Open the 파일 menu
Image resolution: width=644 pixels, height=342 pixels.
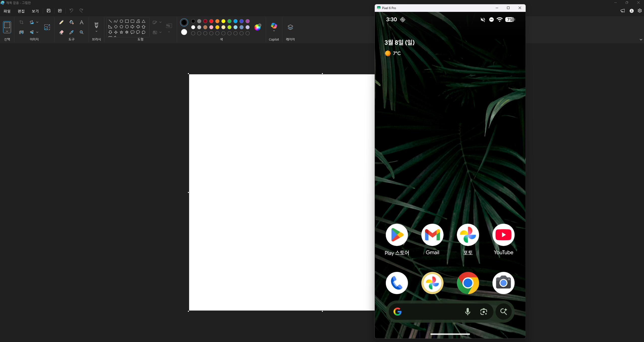(7, 11)
